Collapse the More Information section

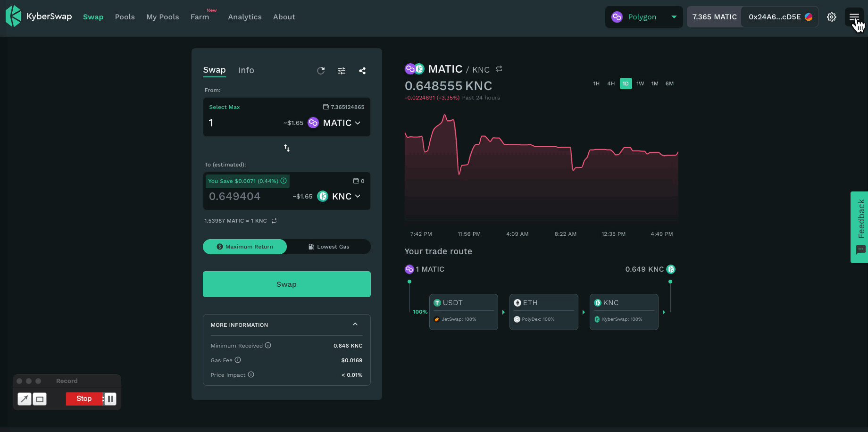(x=355, y=324)
